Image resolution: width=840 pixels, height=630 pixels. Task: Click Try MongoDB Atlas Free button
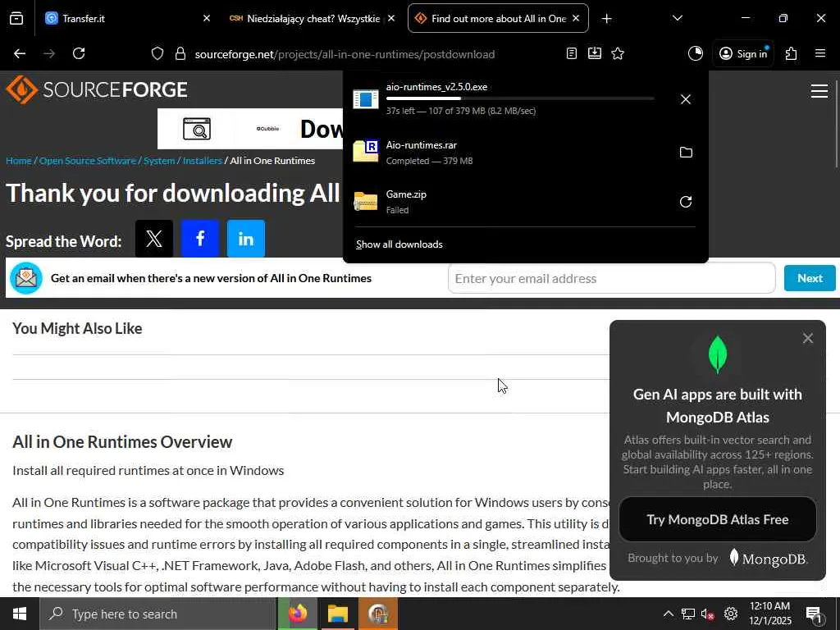(717, 519)
